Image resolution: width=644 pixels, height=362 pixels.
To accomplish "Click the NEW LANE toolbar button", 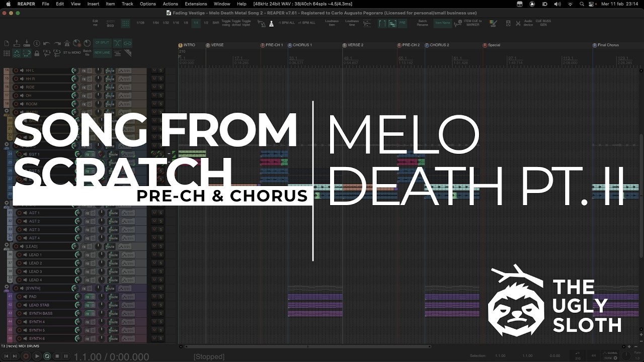I will pyautogui.click(x=102, y=53).
